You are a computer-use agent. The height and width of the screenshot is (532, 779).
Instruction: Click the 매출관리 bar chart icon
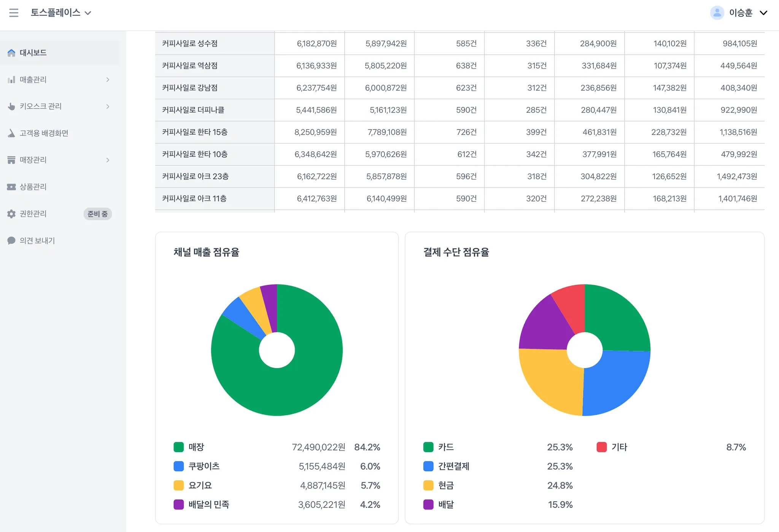click(x=11, y=79)
